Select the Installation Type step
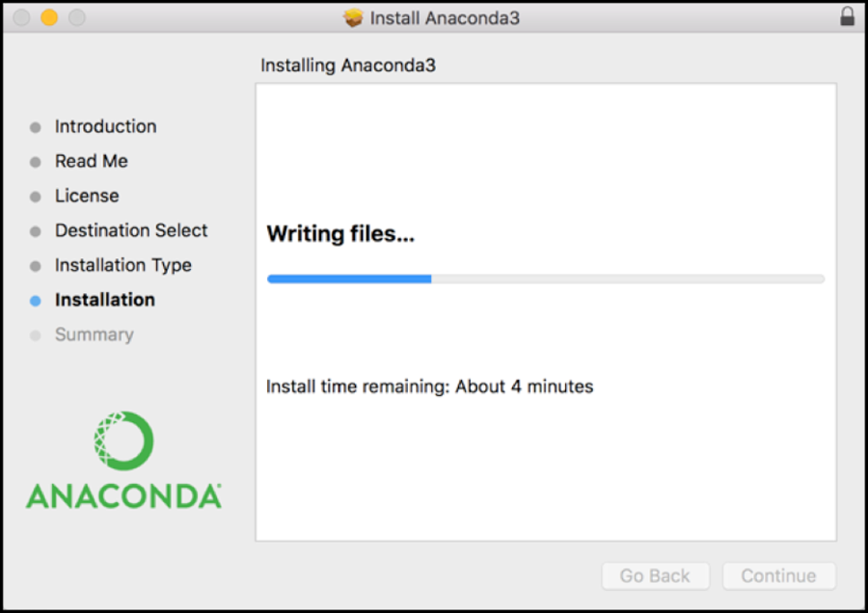Image resolution: width=868 pixels, height=613 pixels. (122, 265)
